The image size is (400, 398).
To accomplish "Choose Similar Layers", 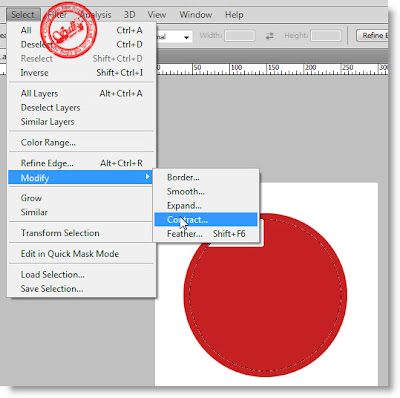I will tap(82, 122).
